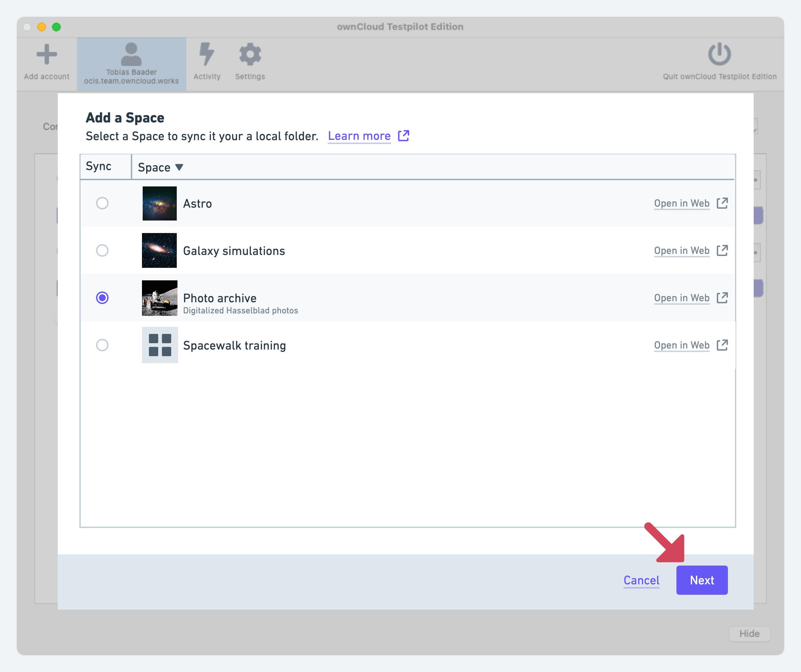Open Photo archive in Web

click(682, 298)
